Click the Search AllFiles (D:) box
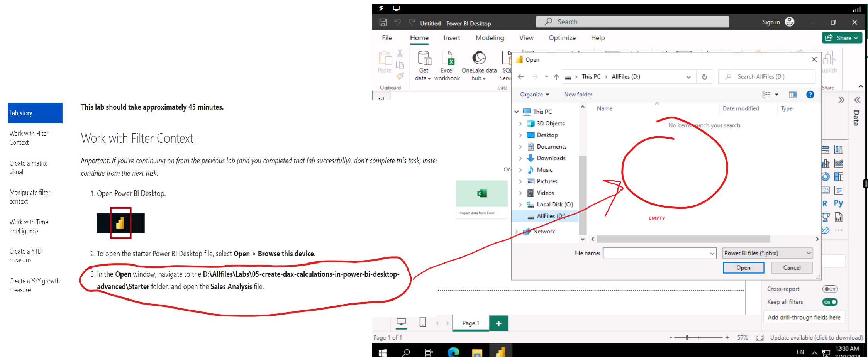This screenshot has width=868, height=357. tap(766, 77)
